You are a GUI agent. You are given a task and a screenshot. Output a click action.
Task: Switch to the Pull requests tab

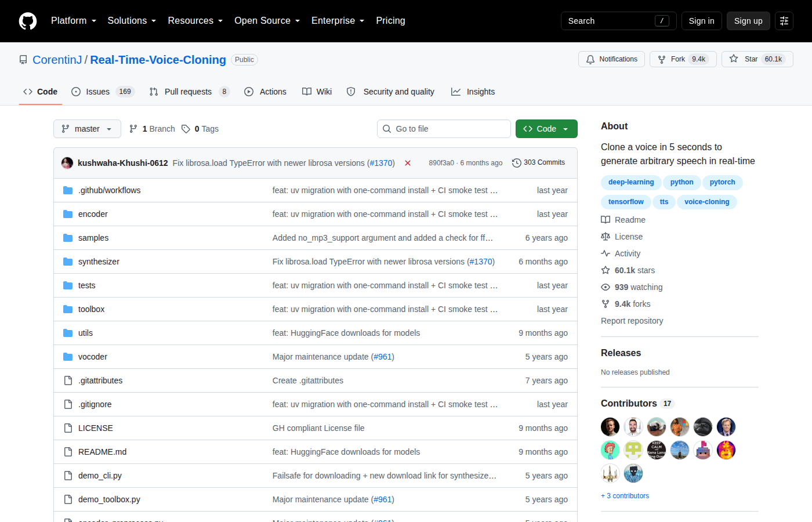[x=189, y=92]
